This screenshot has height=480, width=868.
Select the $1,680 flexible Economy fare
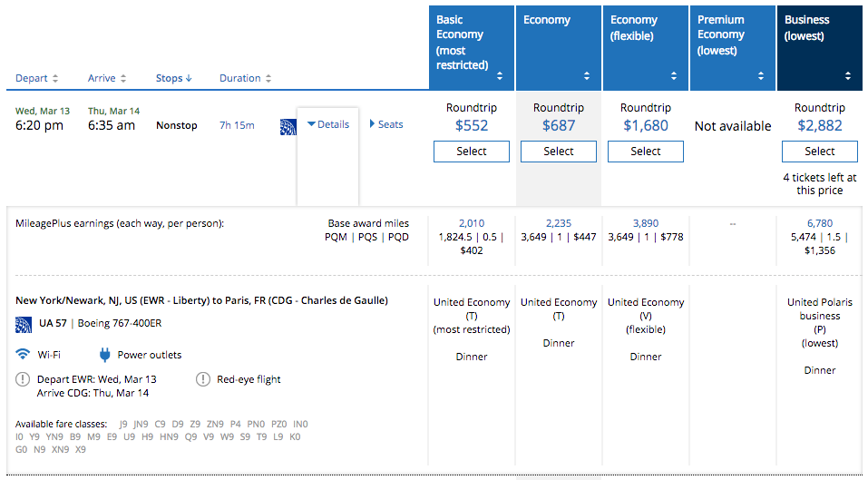coord(646,152)
